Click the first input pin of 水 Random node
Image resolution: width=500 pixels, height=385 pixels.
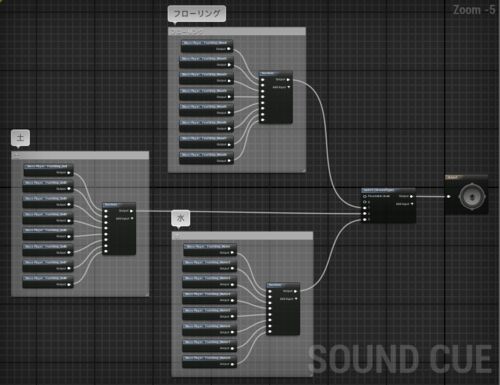point(270,291)
